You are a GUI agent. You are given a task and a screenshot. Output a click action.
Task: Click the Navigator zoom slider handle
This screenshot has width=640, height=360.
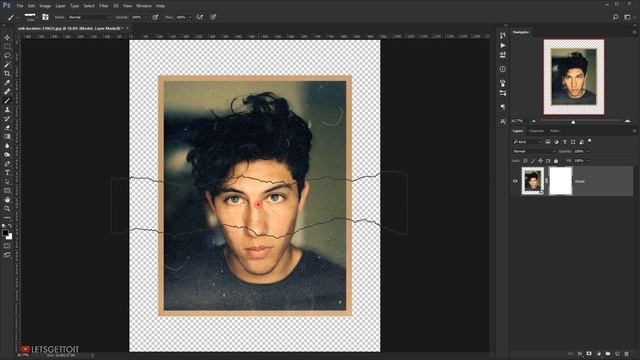pyautogui.click(x=573, y=122)
